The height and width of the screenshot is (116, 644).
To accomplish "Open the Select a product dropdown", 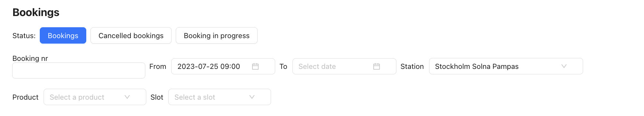I will pyautogui.click(x=95, y=97).
